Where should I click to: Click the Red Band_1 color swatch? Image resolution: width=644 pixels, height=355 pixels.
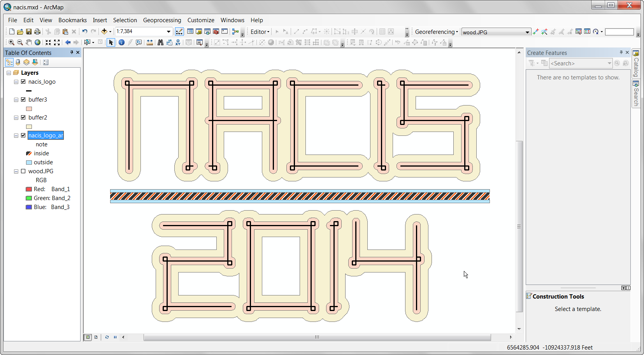(x=29, y=189)
